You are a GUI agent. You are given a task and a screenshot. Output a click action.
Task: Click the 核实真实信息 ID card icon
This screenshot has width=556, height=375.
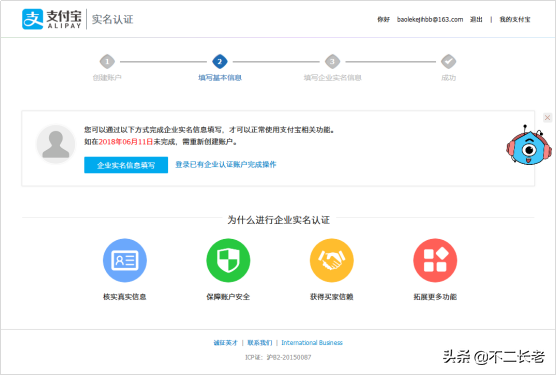125,260
